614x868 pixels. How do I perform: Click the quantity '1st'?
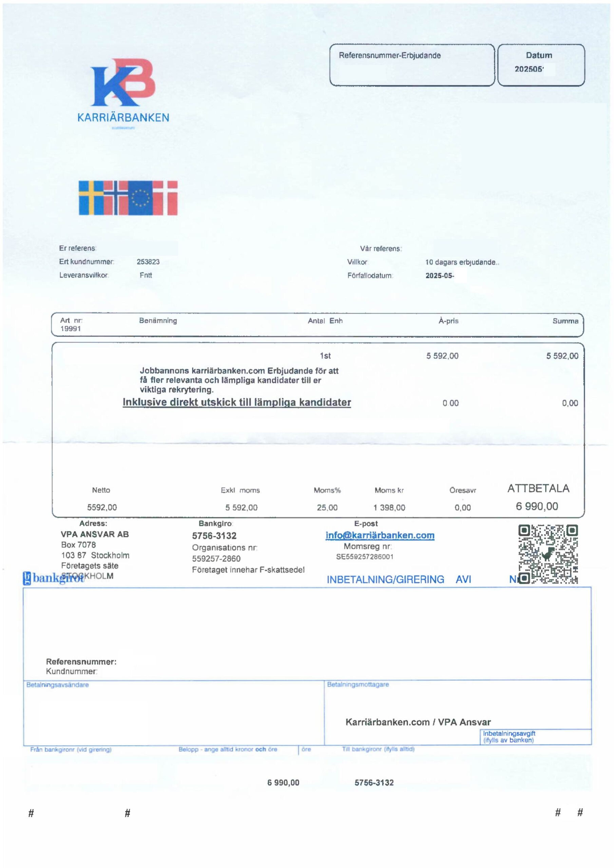pyautogui.click(x=325, y=356)
